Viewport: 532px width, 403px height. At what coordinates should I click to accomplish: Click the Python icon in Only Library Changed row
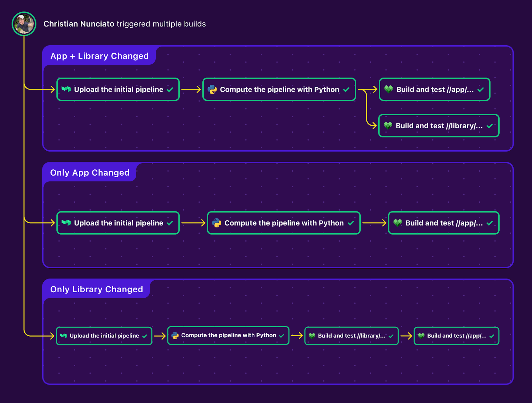tap(175, 336)
